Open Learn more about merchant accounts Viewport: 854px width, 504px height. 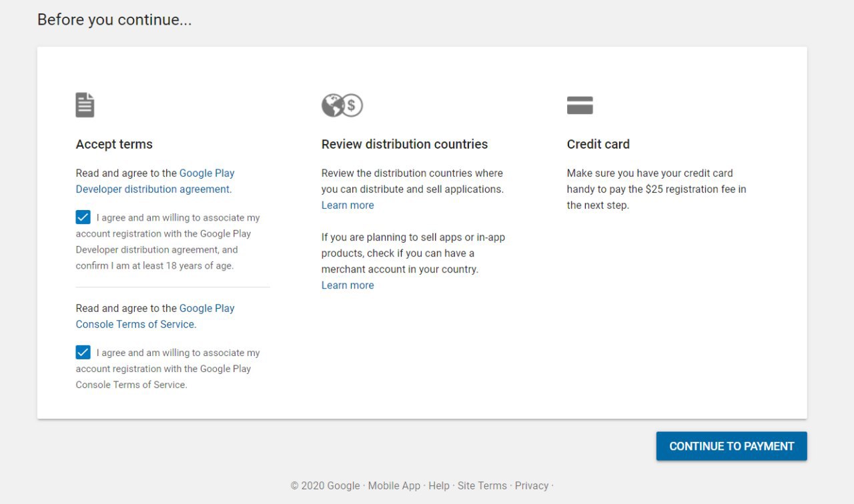[x=348, y=285]
